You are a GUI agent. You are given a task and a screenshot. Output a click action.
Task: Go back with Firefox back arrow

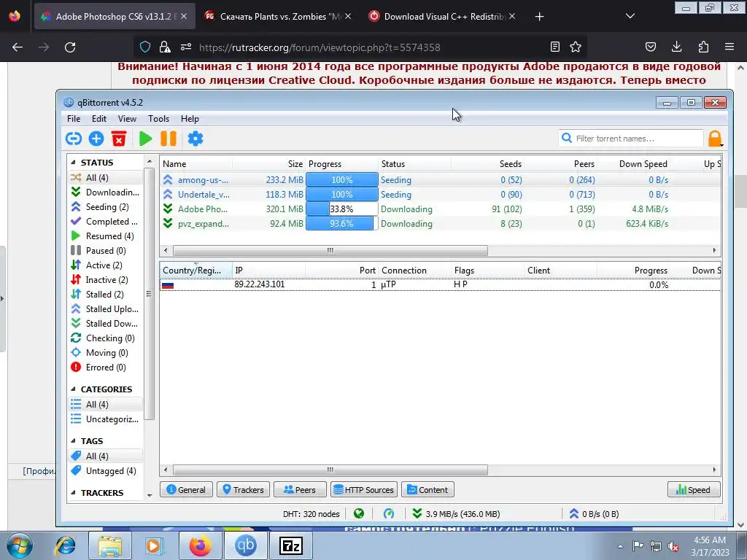[18, 47]
